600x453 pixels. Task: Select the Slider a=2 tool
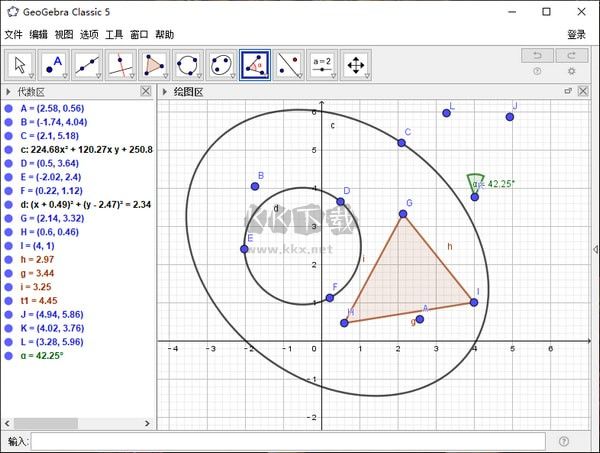(x=321, y=65)
